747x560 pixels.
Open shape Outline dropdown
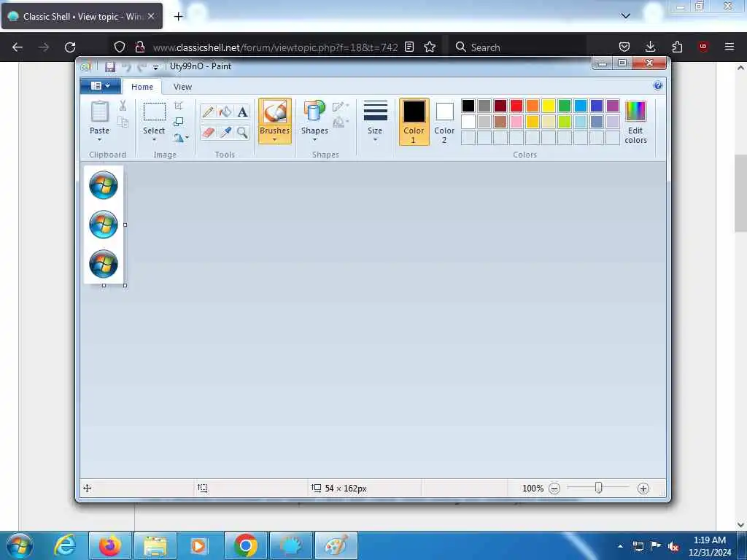click(x=341, y=106)
